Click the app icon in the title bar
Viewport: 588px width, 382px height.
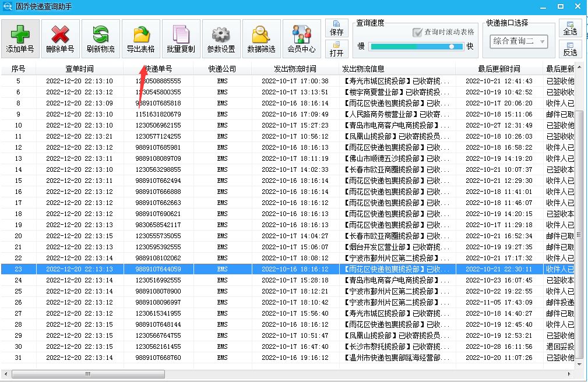pos(8,6)
